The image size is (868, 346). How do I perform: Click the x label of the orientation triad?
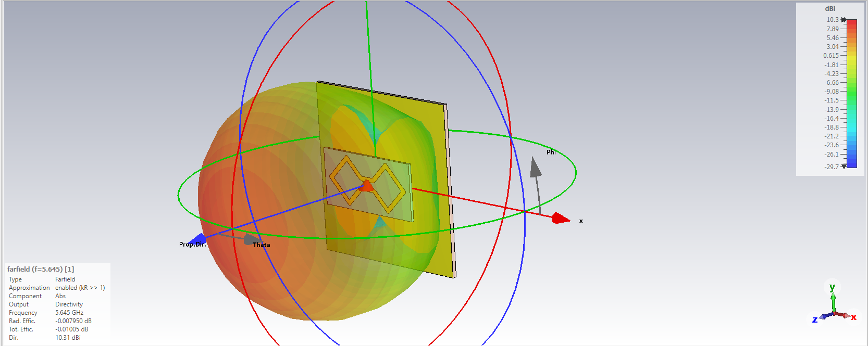853,317
